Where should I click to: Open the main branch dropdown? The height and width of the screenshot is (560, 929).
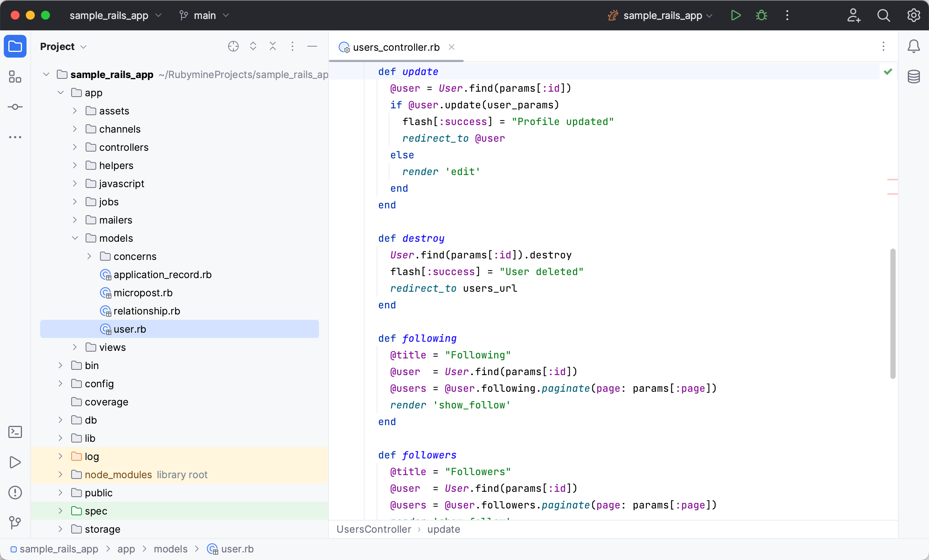click(205, 16)
